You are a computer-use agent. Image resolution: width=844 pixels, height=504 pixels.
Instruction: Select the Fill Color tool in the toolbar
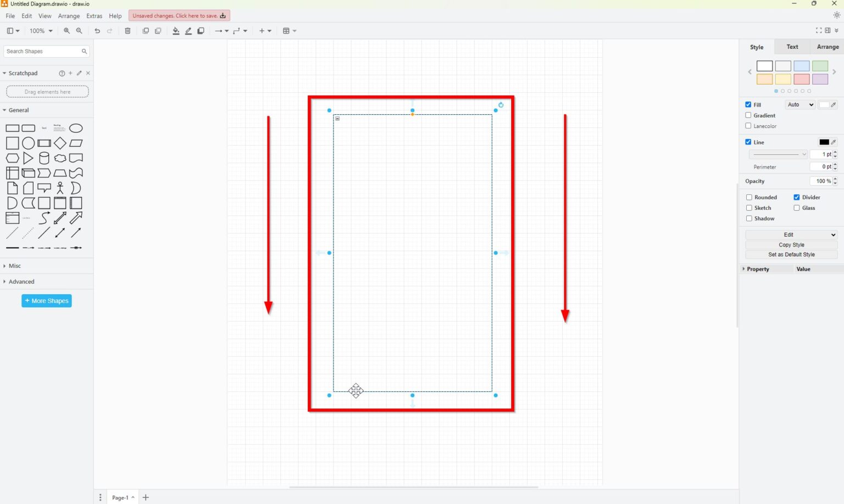coord(176,31)
